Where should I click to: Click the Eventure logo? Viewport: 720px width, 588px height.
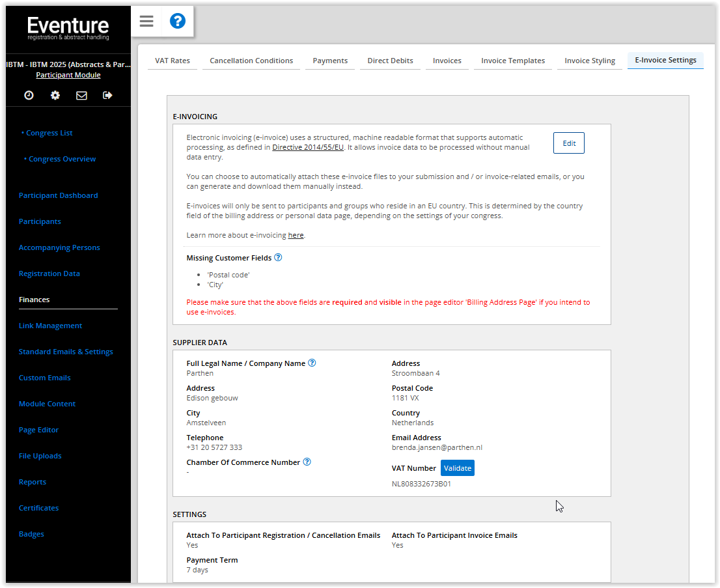click(x=68, y=28)
